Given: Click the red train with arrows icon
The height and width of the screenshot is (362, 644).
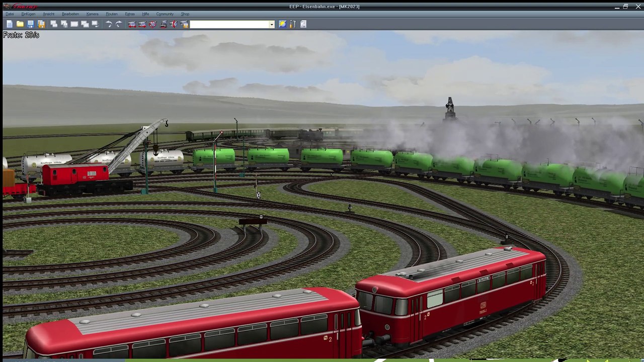Looking at the screenshot, I should [174, 24].
